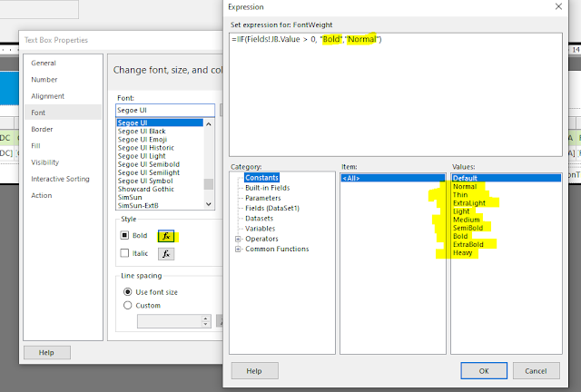
Task: Select Constants in the Category tree
Action: (x=261, y=178)
